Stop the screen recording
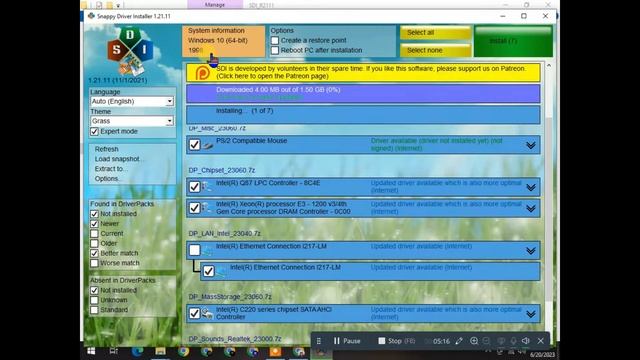The height and width of the screenshot is (360, 640). tap(396, 341)
